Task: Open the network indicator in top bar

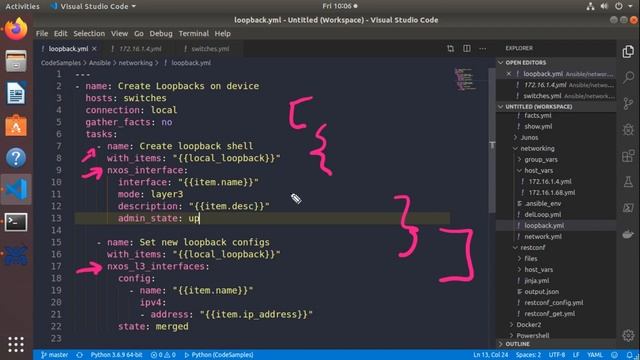Action: tap(590, 6)
